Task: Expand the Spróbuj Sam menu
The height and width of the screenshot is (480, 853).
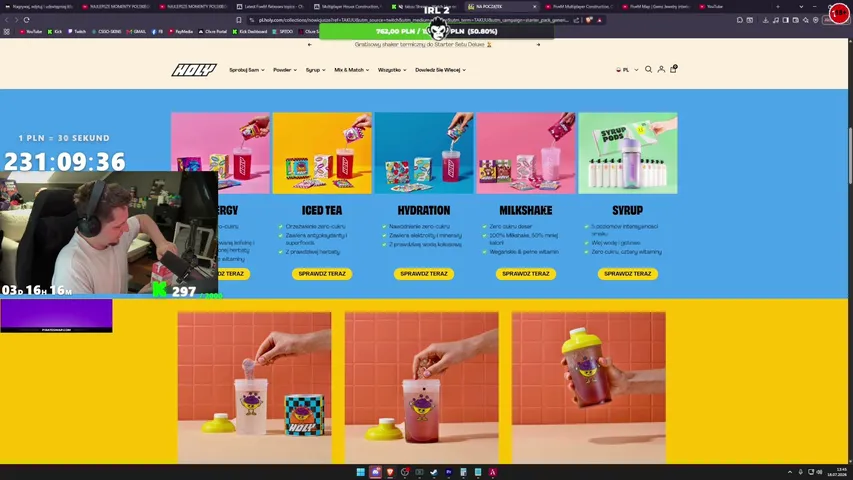Action: [246, 70]
